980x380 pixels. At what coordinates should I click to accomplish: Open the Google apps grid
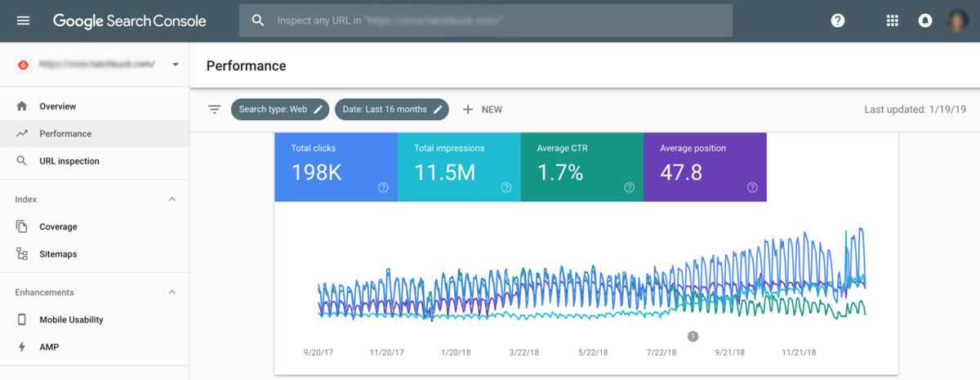coord(892,21)
